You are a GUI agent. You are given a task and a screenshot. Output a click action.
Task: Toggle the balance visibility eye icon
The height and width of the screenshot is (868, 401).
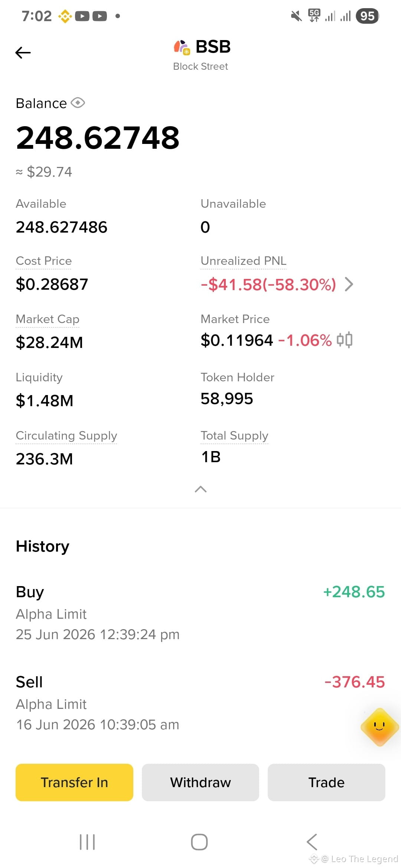pos(78,103)
